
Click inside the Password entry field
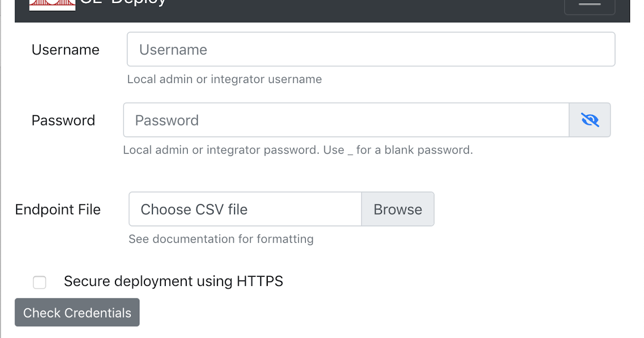click(346, 120)
